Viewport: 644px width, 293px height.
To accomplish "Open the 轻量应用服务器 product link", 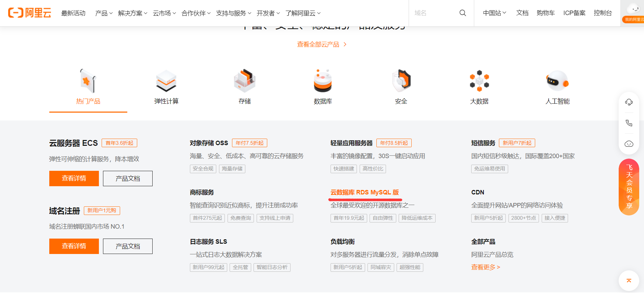I will [x=351, y=143].
